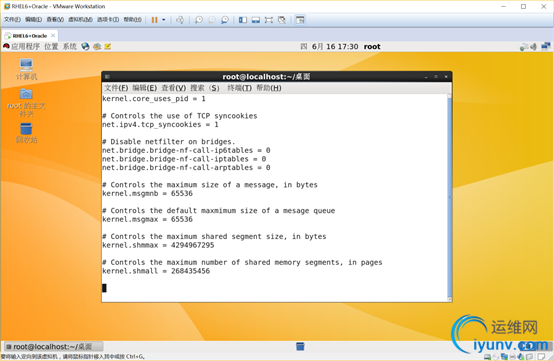Click the root user label in top panel
554x361 pixels.
click(x=372, y=47)
